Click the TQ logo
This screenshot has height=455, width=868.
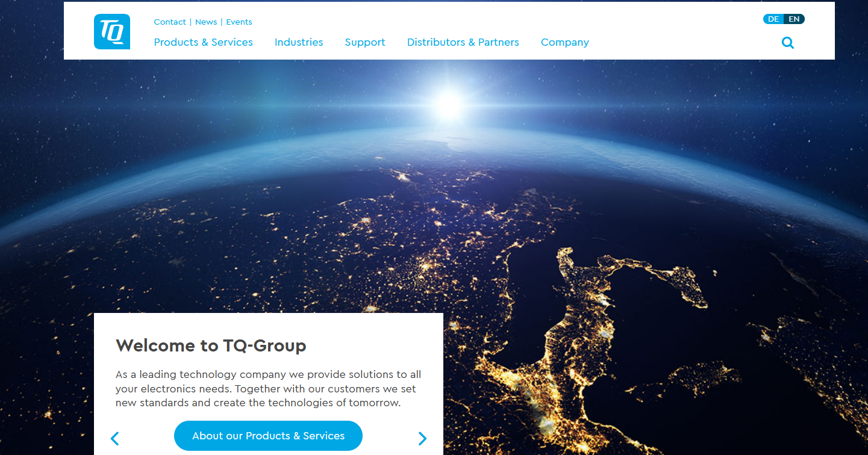point(112,31)
